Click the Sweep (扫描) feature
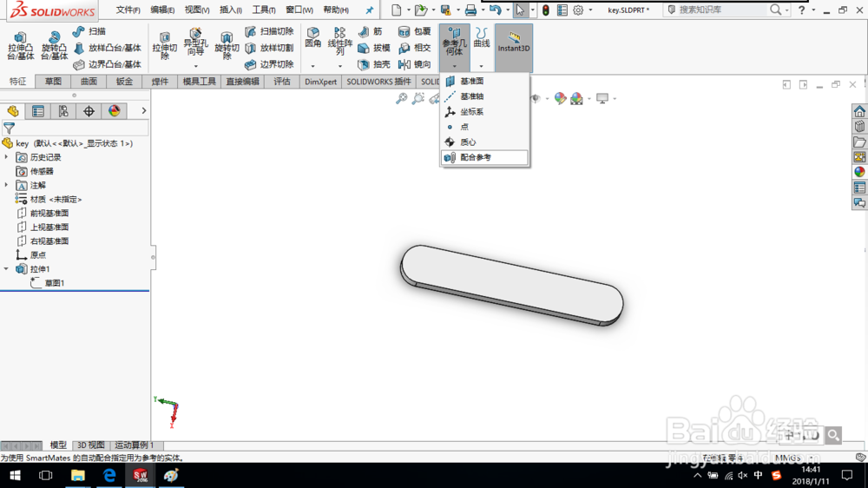 tap(89, 31)
